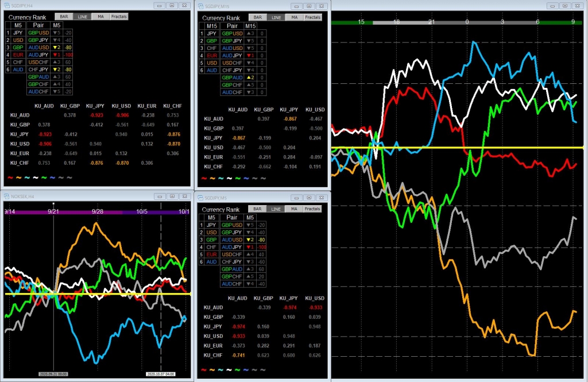Enable Fractals in SGDJPY,M15 Currency Rank panel
588x382 pixels.
click(312, 17)
